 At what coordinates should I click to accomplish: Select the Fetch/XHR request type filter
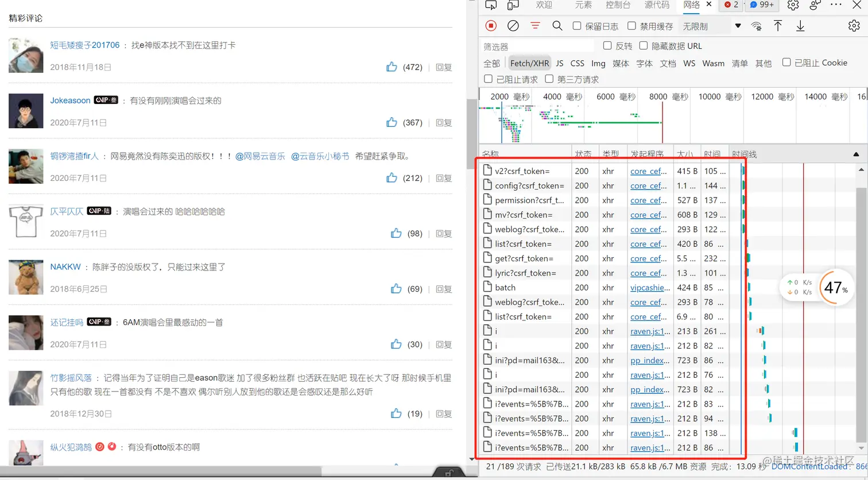[x=529, y=63]
